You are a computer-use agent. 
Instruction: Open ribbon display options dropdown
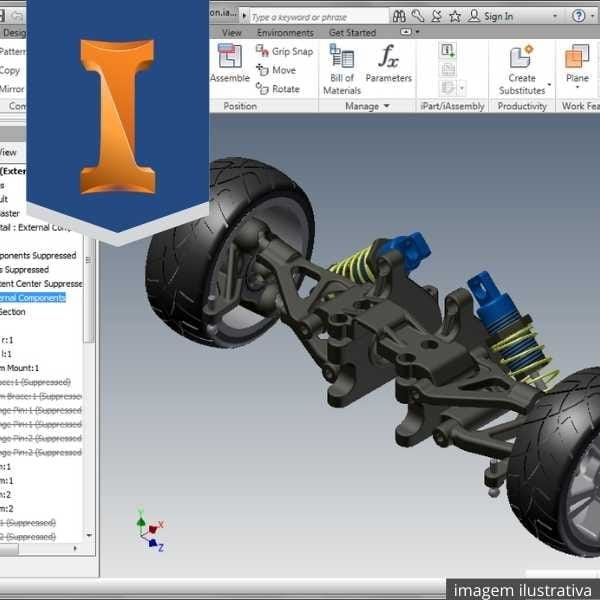[x=417, y=32]
